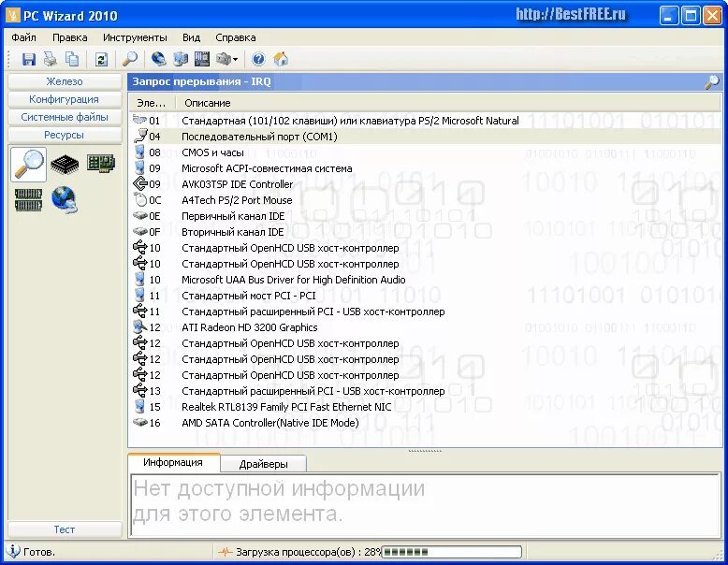Click the Эле... column header
The height and width of the screenshot is (565, 728).
pos(152,103)
